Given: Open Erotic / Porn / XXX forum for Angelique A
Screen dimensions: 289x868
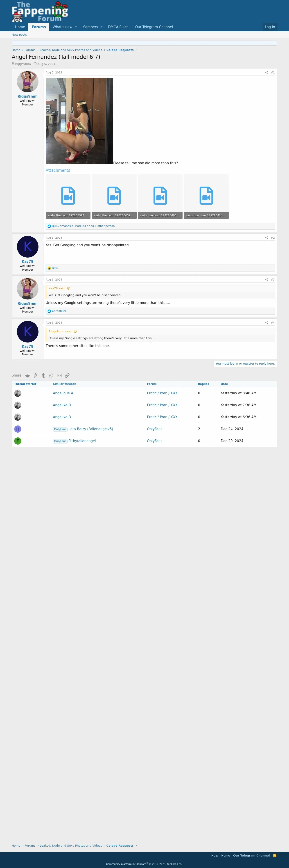Looking at the screenshot, I should click(162, 393).
